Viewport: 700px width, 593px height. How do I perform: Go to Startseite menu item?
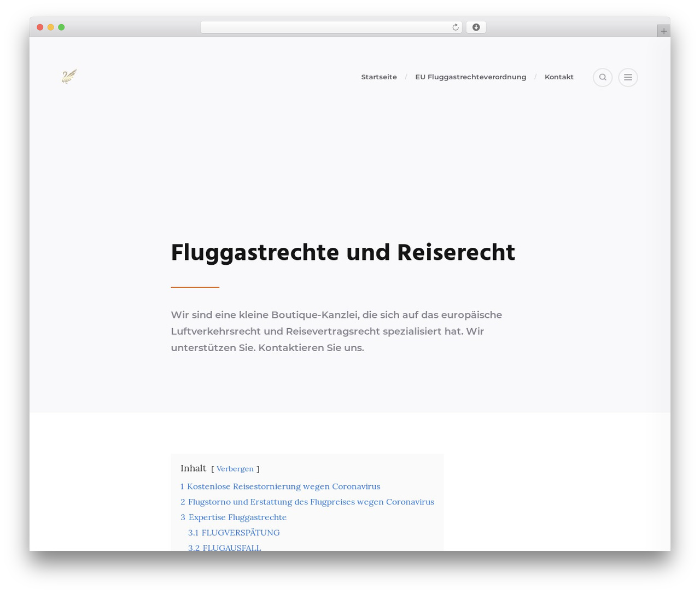(379, 77)
